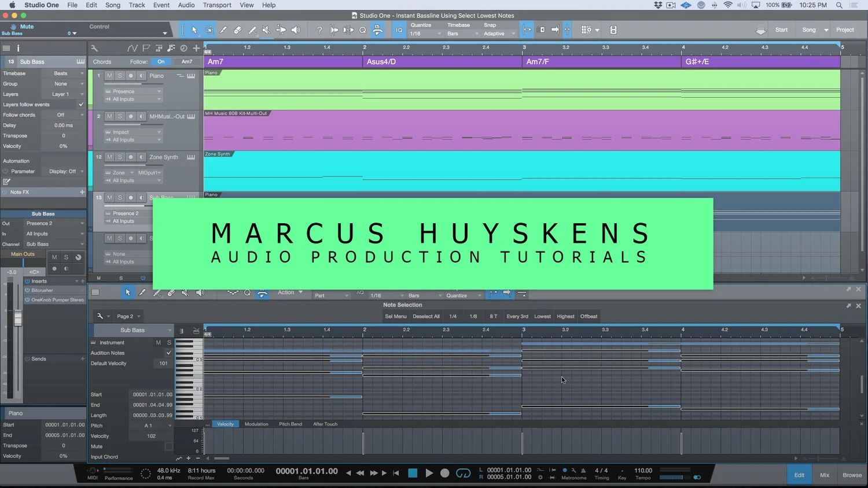Screen dimensions: 868x488
Task: Open the Layers Layer 1 dropdown
Action: coord(64,94)
